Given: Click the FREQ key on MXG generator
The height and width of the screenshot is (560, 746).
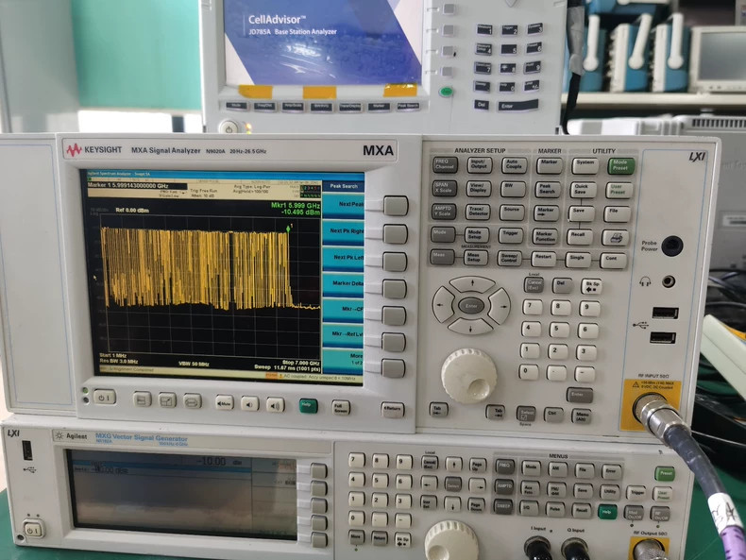Looking at the screenshot, I should click(504, 467).
